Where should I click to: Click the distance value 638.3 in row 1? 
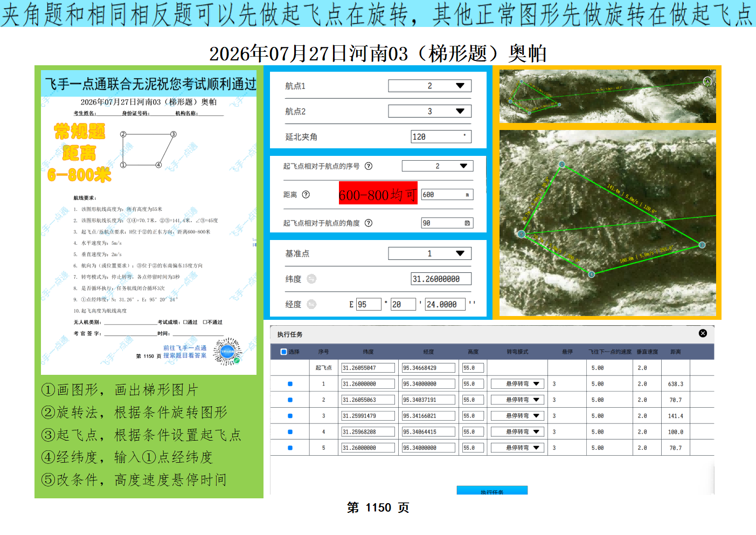pos(676,384)
